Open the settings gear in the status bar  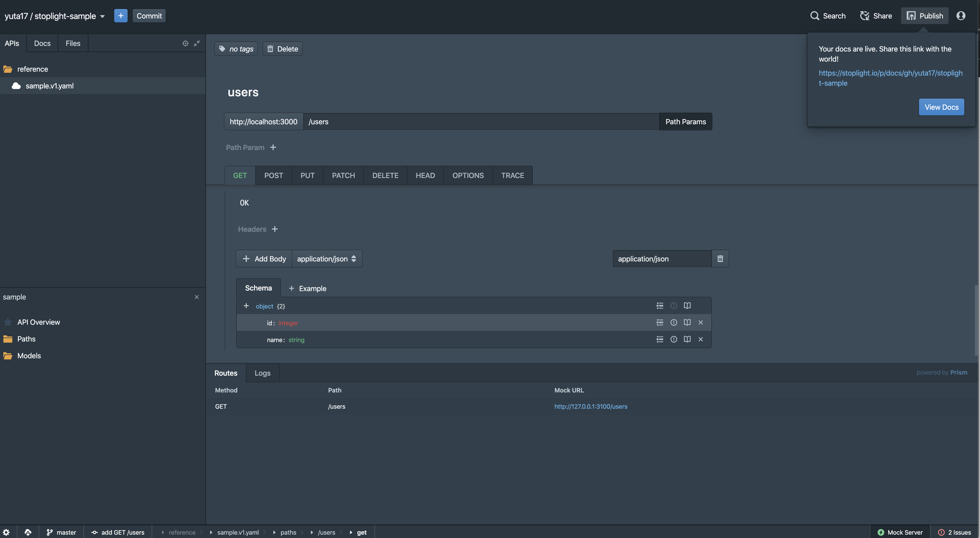(7, 532)
